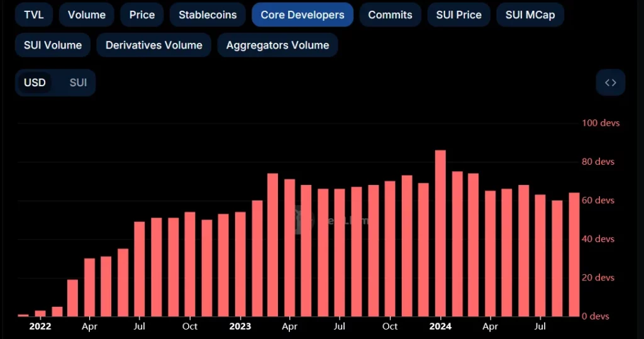
Task: Click the '20 devs' axis label
Action: click(598, 278)
